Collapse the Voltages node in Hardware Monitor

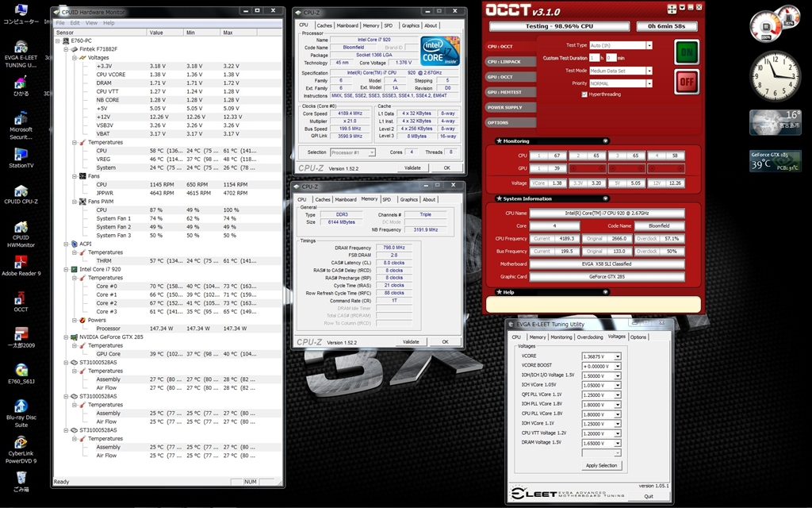pyautogui.click(x=73, y=58)
